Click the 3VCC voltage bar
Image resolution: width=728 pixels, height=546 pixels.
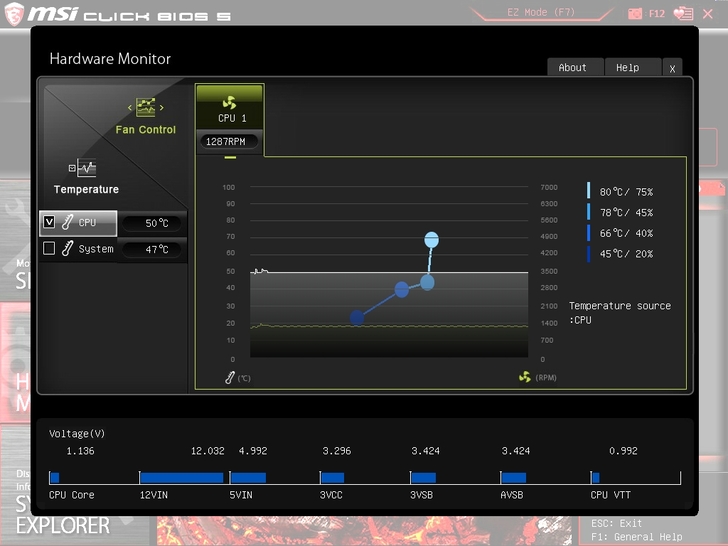coord(332,478)
